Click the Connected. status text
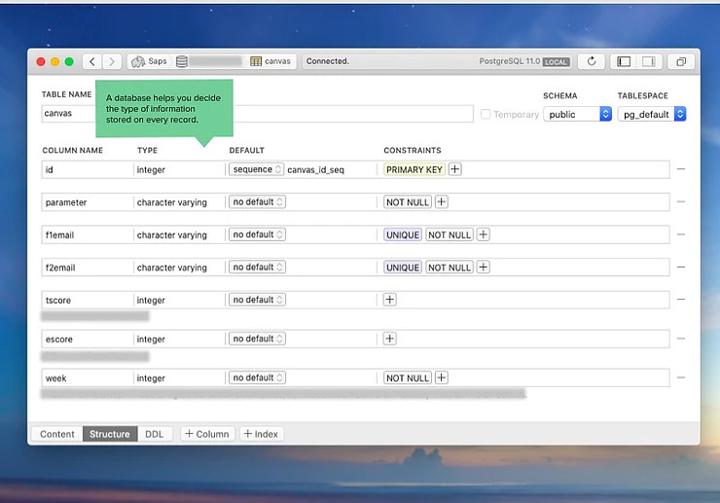The width and height of the screenshot is (720, 503). [327, 61]
